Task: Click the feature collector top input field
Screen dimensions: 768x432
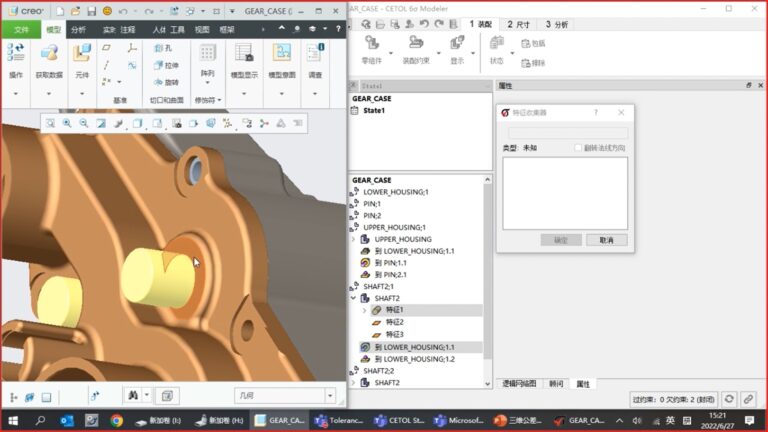Action: (568, 133)
